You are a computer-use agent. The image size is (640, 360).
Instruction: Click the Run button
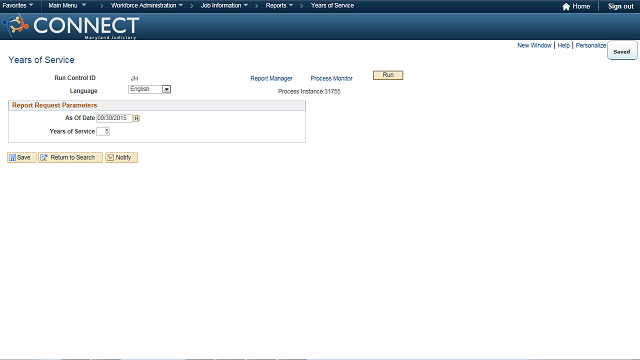click(388, 75)
